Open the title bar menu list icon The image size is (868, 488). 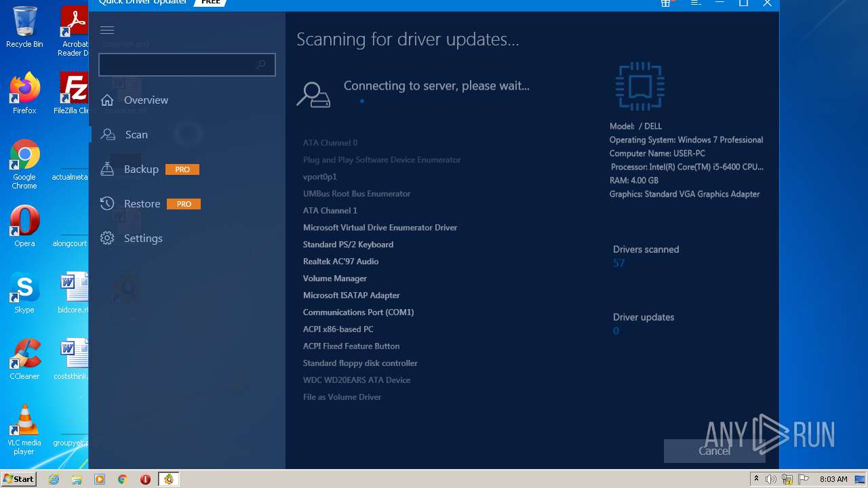[695, 3]
